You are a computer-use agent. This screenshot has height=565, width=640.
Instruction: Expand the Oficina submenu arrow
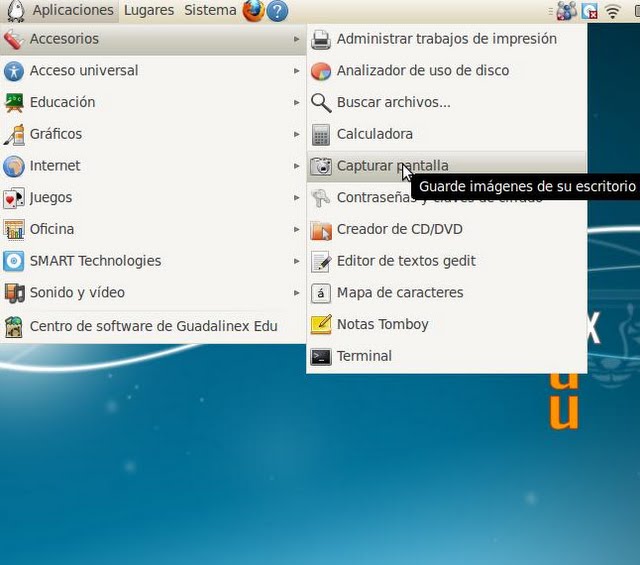click(296, 229)
